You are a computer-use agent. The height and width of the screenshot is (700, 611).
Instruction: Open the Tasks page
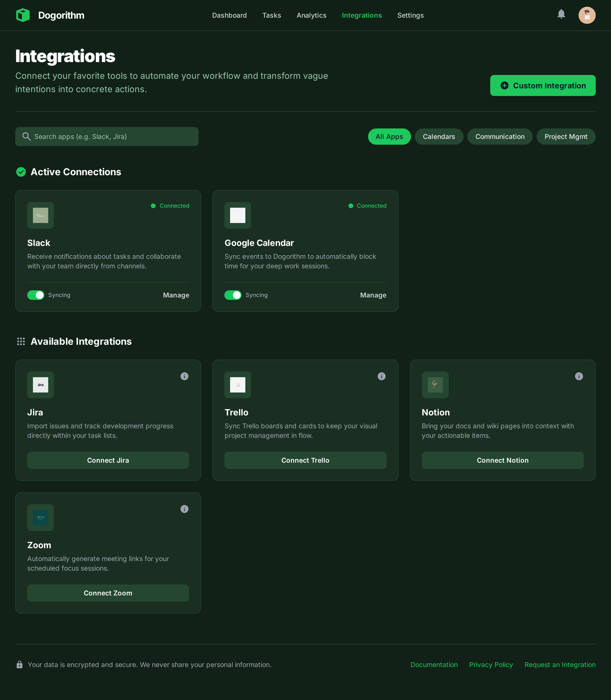[272, 15]
